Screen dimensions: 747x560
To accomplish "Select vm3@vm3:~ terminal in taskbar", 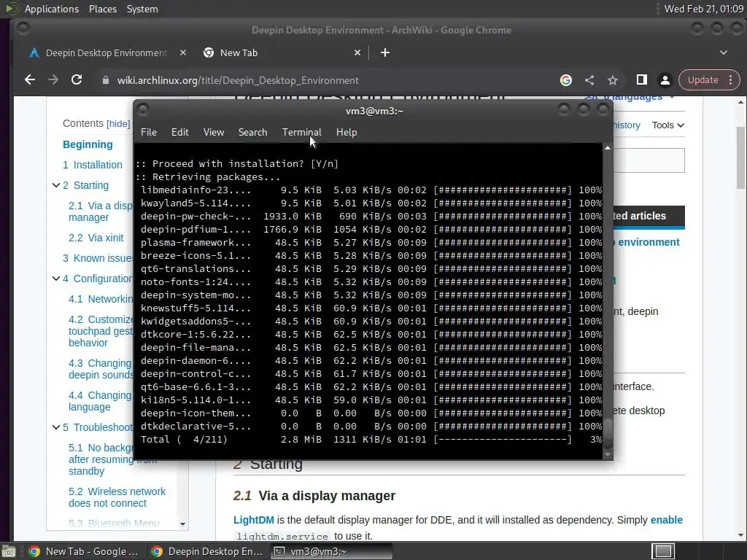I will pyautogui.click(x=332, y=551).
